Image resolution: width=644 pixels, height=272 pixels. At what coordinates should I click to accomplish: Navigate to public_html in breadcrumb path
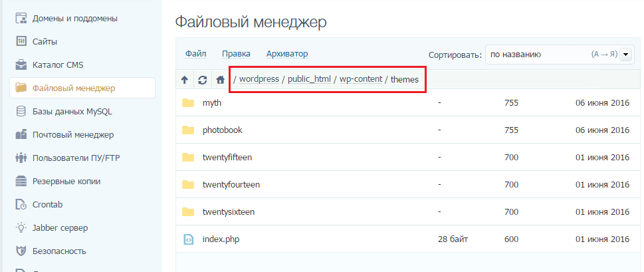click(x=309, y=79)
